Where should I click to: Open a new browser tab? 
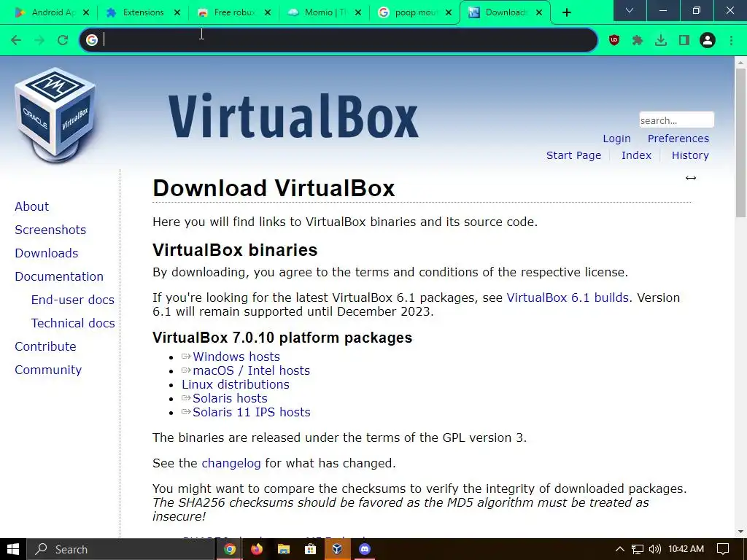pos(566,12)
